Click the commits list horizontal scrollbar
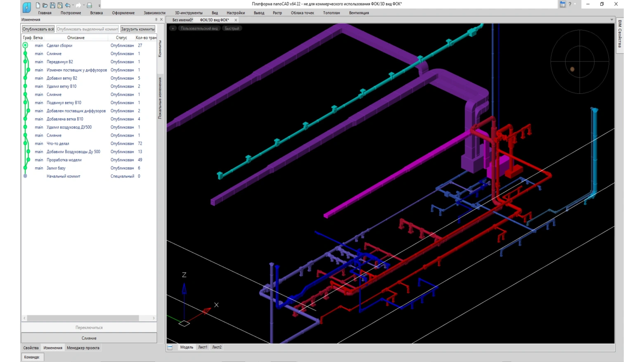Viewport: 644px width, 362px height. [83, 318]
